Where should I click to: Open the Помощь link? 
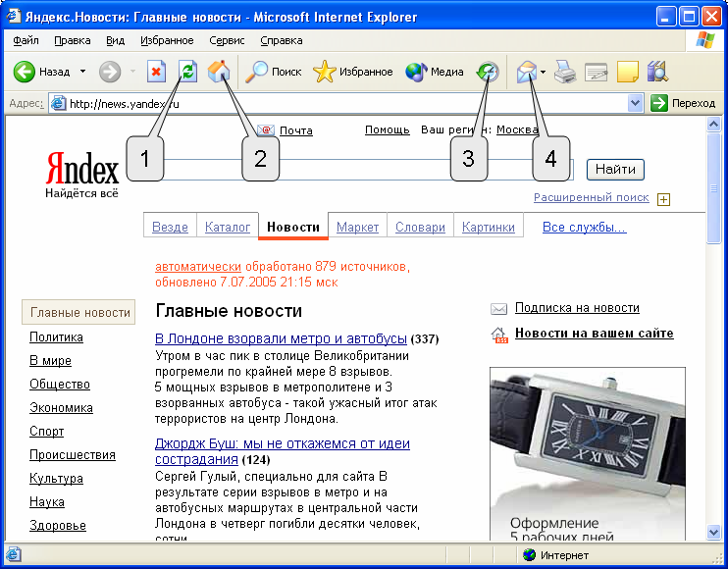tap(388, 129)
